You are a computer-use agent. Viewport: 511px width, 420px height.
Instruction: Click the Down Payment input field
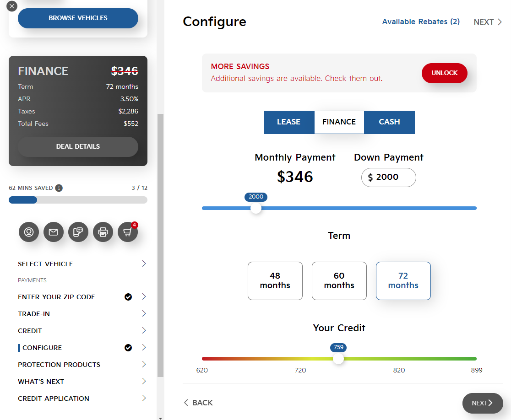[391, 178]
